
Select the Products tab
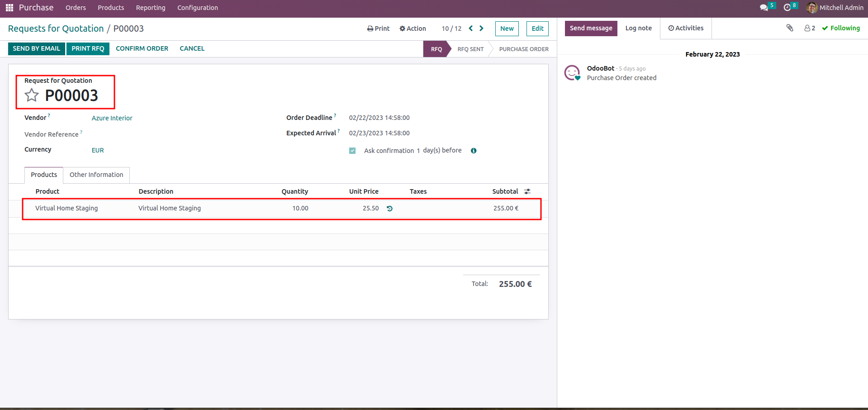44,175
